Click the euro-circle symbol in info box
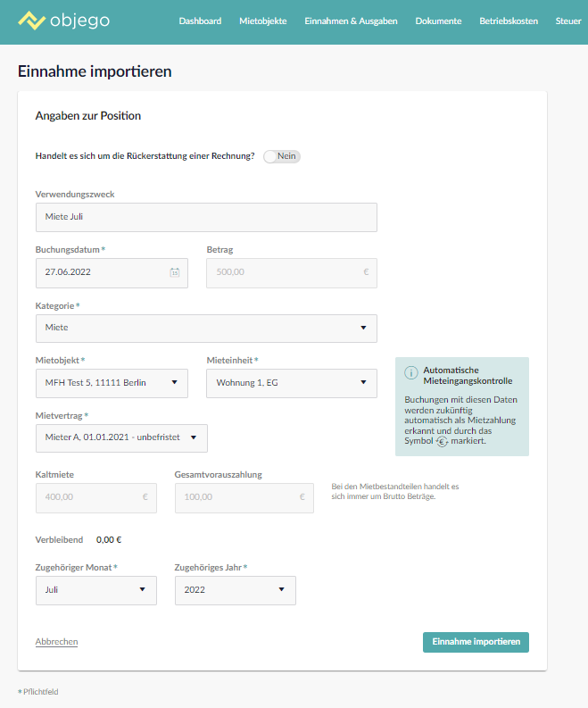Screen dimensions: 588x708 [442, 442]
